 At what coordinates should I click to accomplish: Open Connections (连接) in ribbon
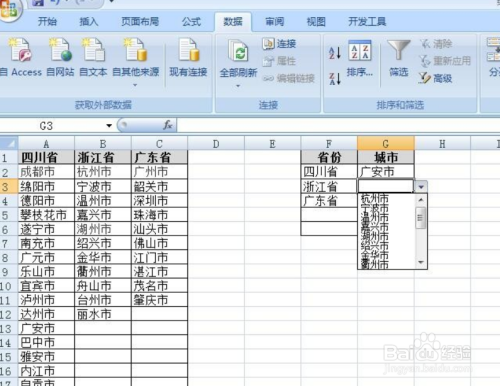pyautogui.click(x=279, y=44)
